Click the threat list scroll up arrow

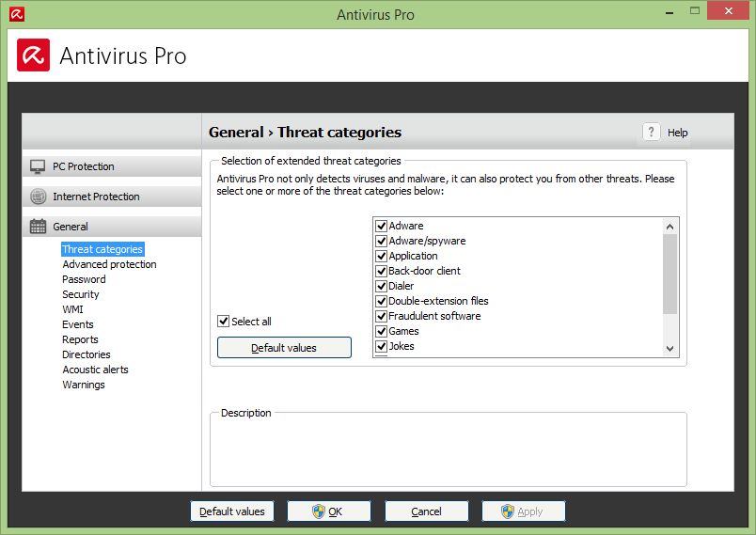click(669, 226)
